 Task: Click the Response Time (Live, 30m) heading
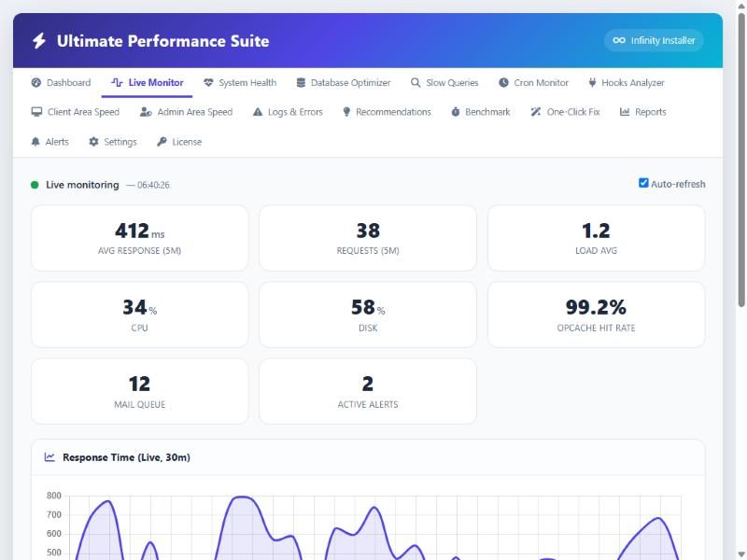tap(126, 457)
